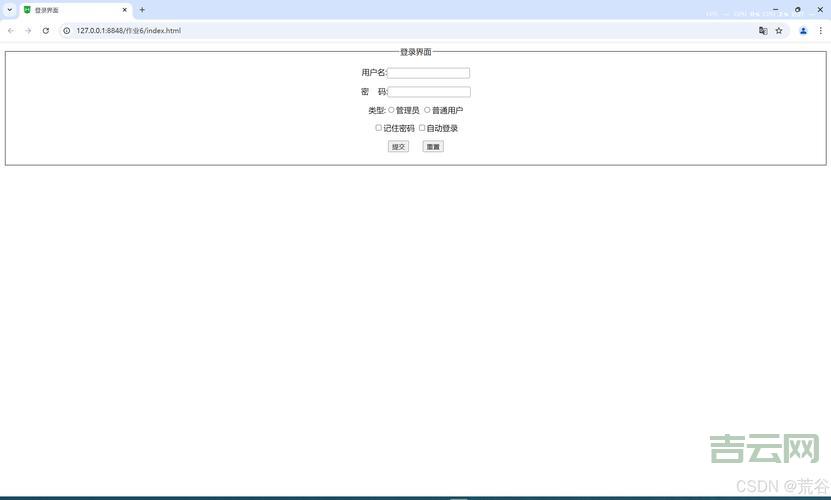
Task: Check the 记住密码 checkbox
Action: 378,128
